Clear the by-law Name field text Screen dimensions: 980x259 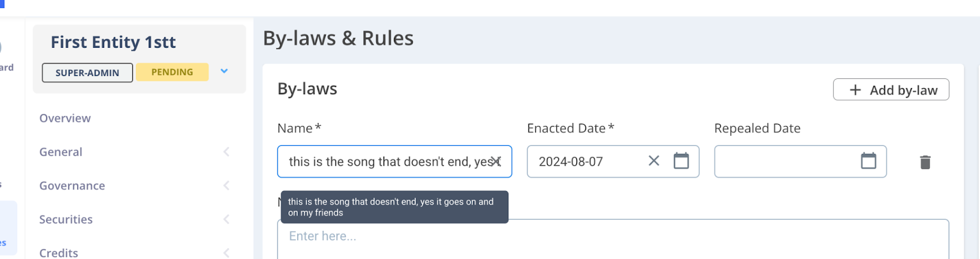(x=497, y=162)
